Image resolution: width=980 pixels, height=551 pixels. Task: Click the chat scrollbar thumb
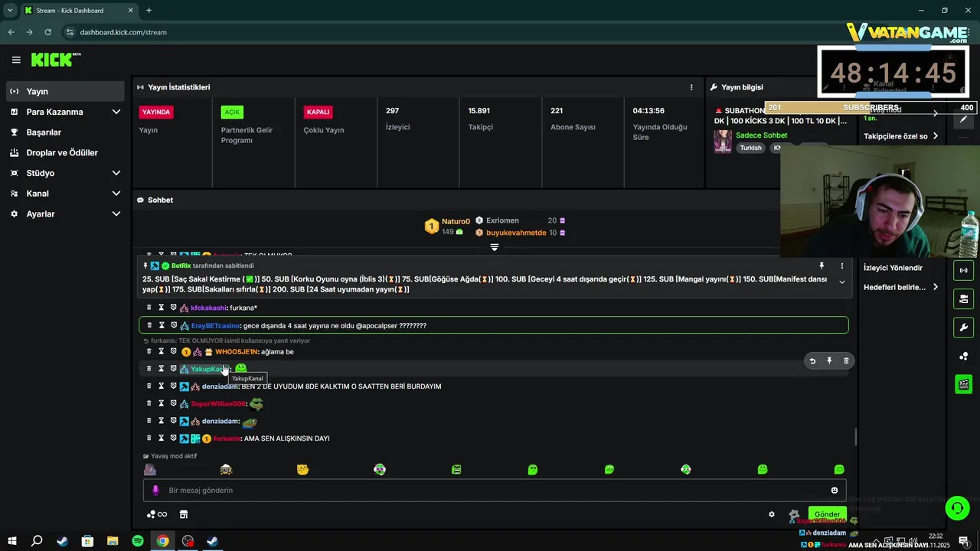855,437
